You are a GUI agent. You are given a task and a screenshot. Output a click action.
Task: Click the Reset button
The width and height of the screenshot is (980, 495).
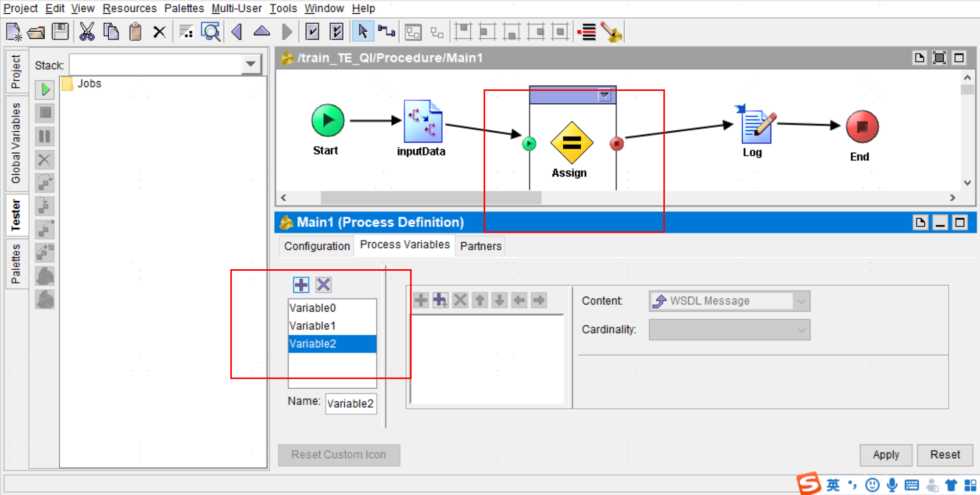click(945, 455)
